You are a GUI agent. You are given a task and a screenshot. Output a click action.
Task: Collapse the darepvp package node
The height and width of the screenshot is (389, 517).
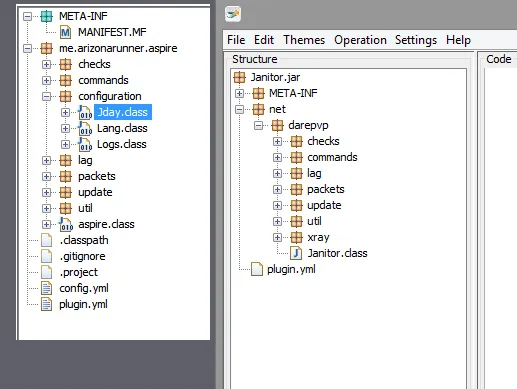[x=258, y=126]
